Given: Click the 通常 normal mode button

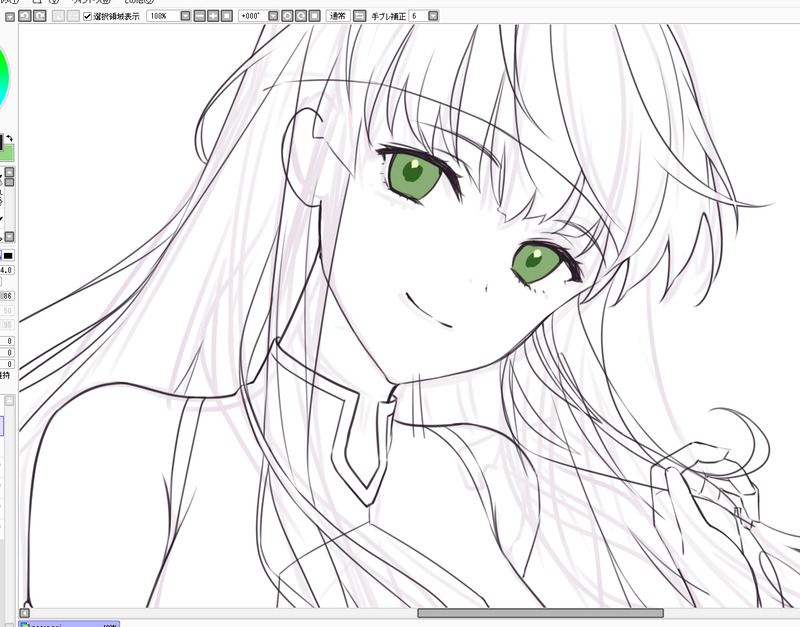Looking at the screenshot, I should (x=337, y=16).
